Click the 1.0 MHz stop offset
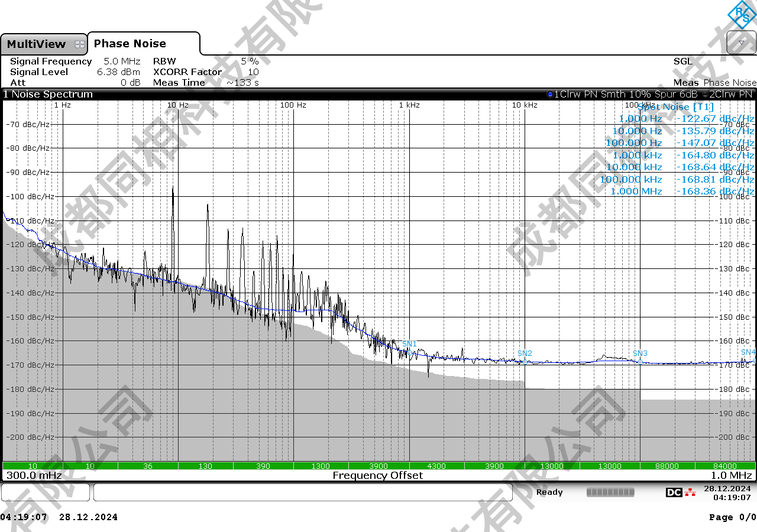Image resolution: width=757 pixels, height=532 pixels. [x=731, y=475]
